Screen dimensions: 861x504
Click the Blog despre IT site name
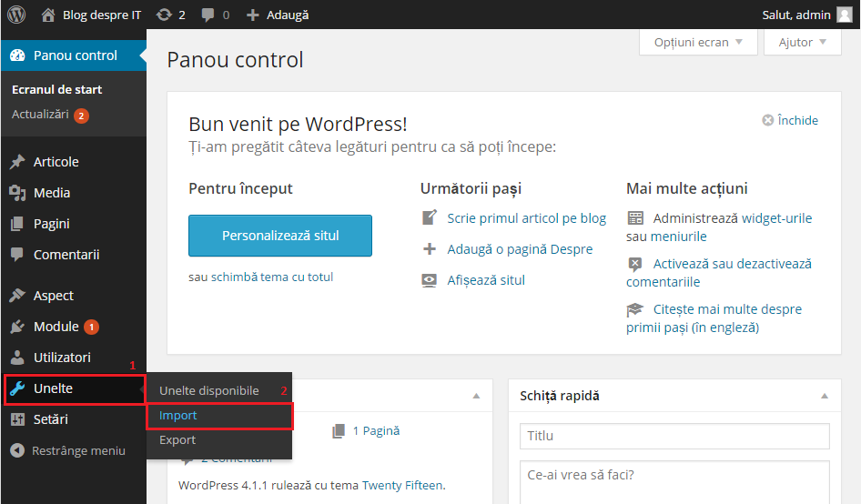(x=102, y=15)
